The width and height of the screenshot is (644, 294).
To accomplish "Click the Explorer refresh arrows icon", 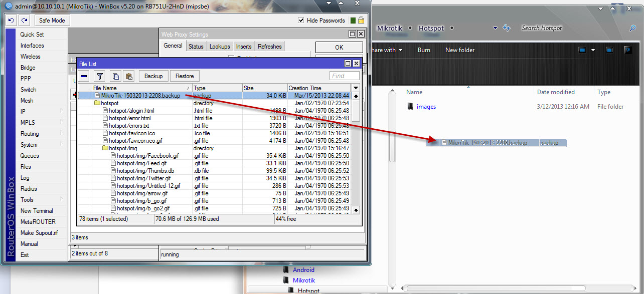I will [507, 28].
